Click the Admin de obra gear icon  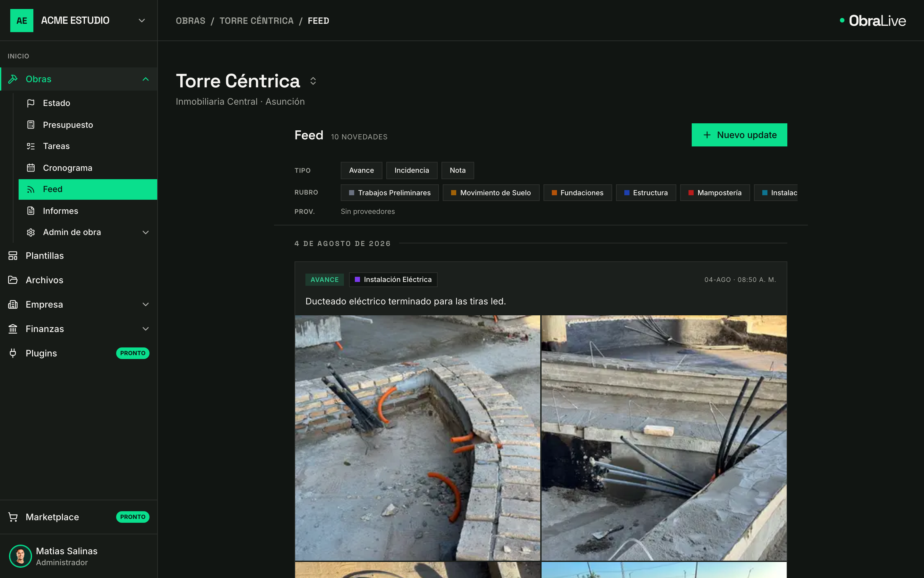click(x=31, y=232)
